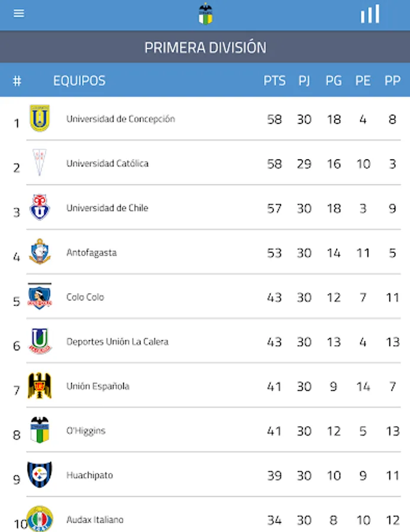Click the statistics bar chart icon
Viewport: 410px width, 532px height.
point(368,14)
